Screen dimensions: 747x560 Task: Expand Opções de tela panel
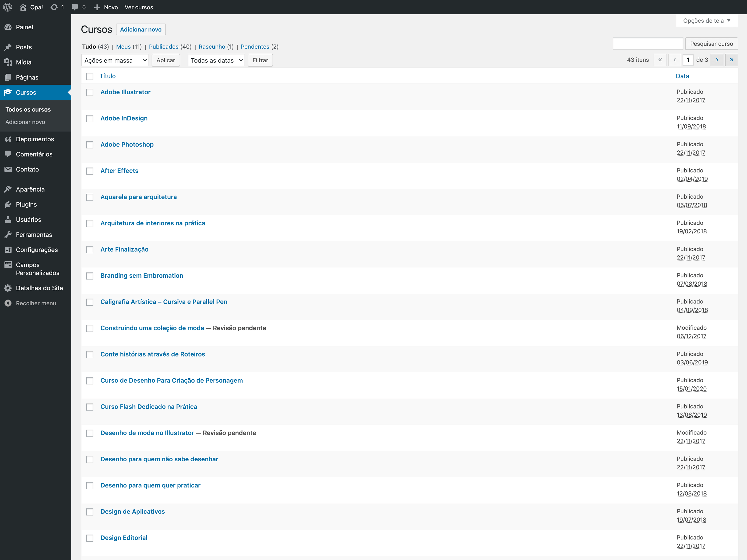pos(706,21)
